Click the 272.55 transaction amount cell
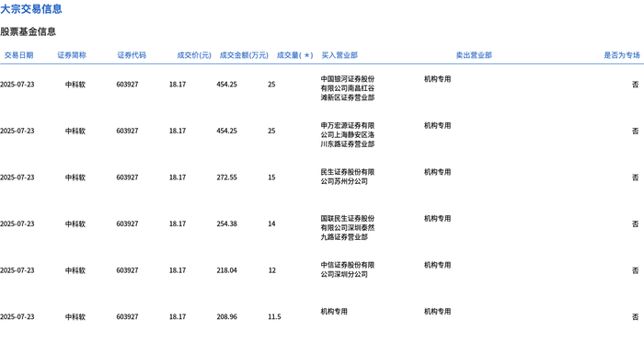This screenshot has height=343, width=644. click(226, 177)
